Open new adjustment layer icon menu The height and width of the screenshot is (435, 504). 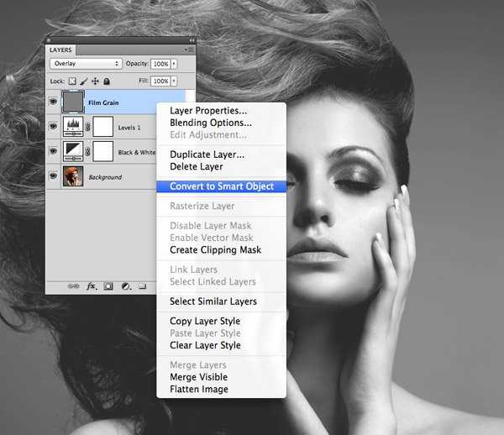(125, 286)
